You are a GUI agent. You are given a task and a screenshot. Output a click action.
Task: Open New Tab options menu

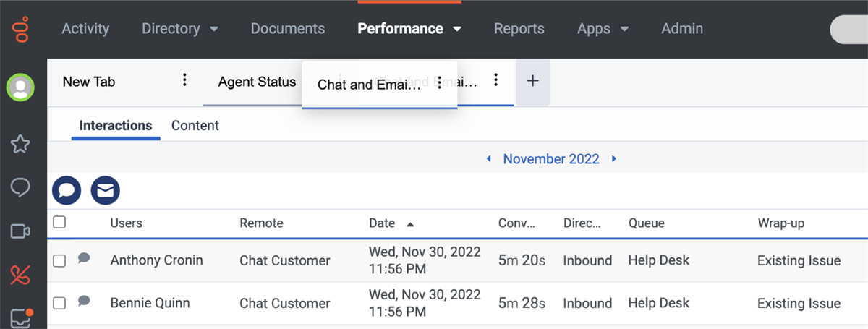[184, 80]
